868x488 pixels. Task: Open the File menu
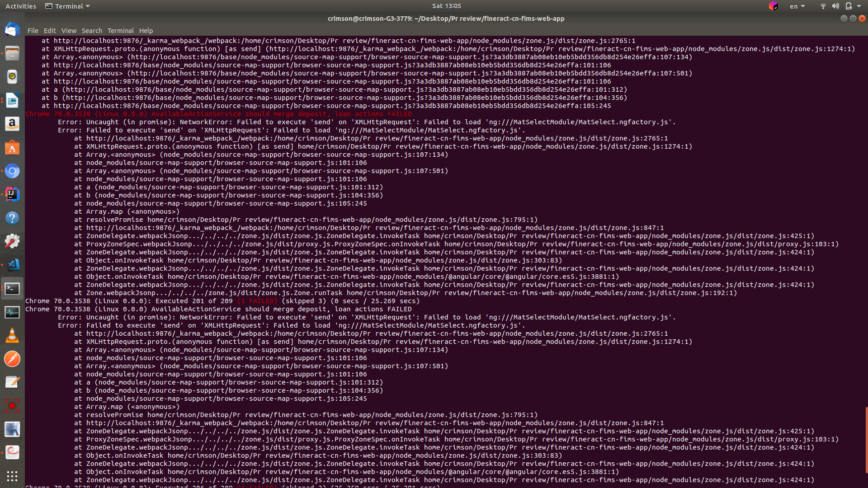click(33, 31)
